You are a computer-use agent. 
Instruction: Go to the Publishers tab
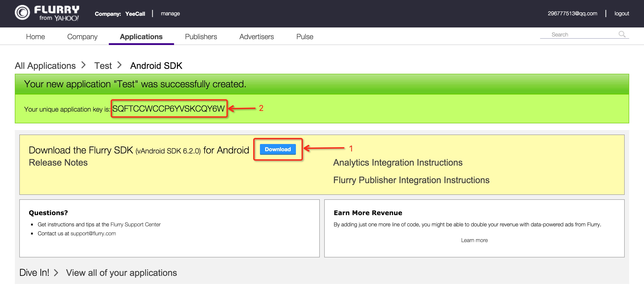201,36
